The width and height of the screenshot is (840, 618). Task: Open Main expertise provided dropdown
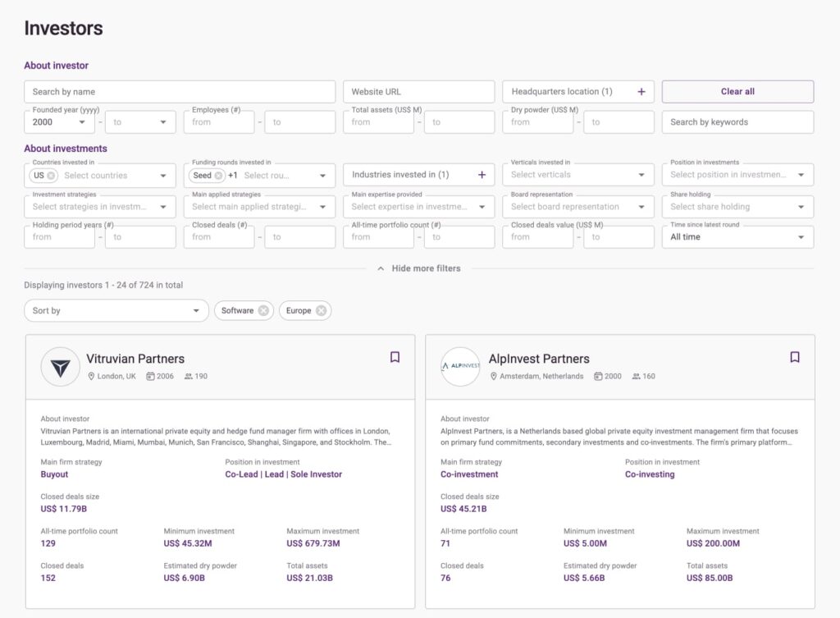419,207
